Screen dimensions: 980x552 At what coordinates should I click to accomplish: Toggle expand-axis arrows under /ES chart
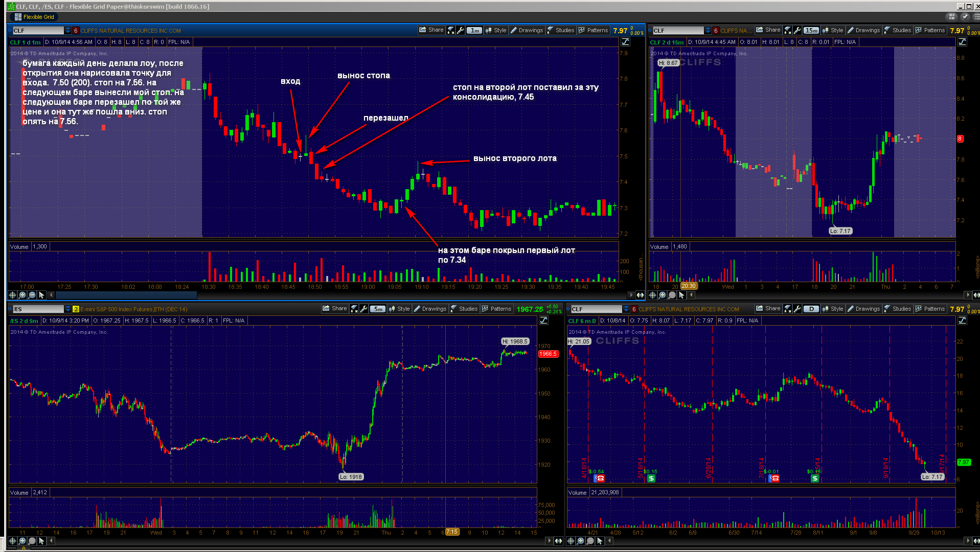[x=558, y=541]
